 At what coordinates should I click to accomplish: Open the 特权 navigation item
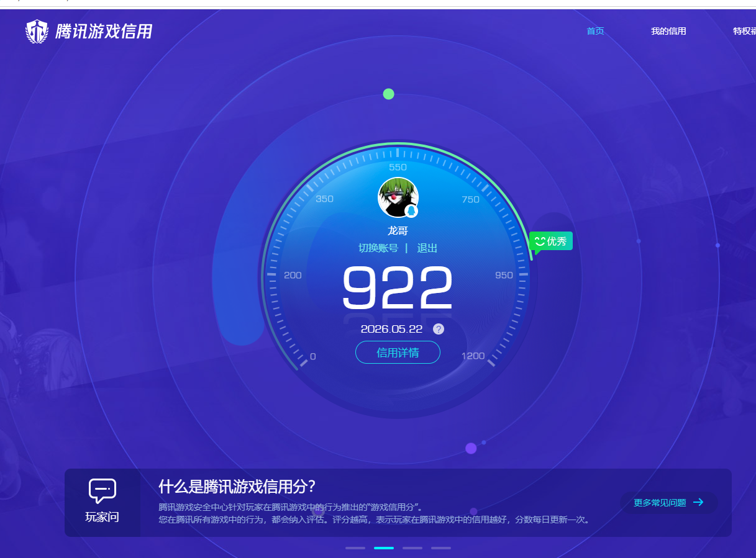[744, 31]
